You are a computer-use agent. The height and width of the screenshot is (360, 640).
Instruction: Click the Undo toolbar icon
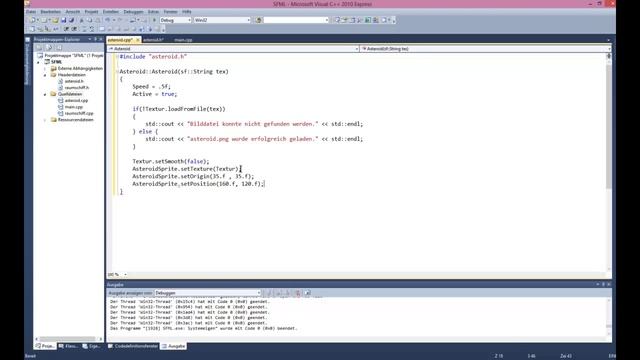tap(108, 20)
